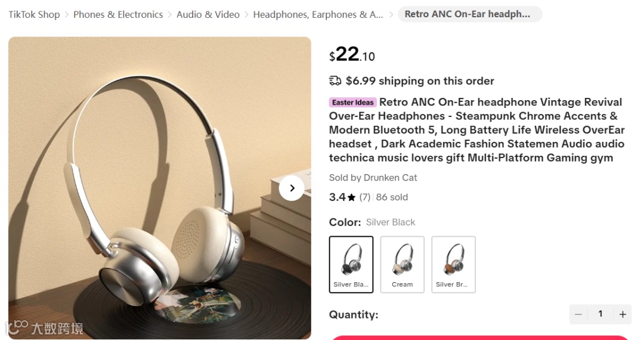The height and width of the screenshot is (340, 644).
Task: Click the current Retro ANC breadcrumb pill
Action: [x=470, y=14]
